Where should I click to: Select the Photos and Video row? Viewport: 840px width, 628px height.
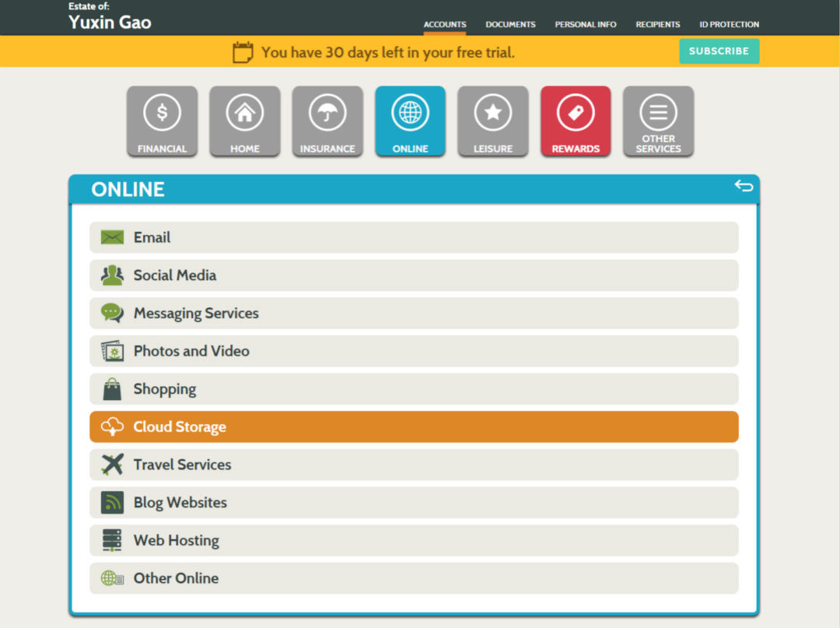(414, 351)
